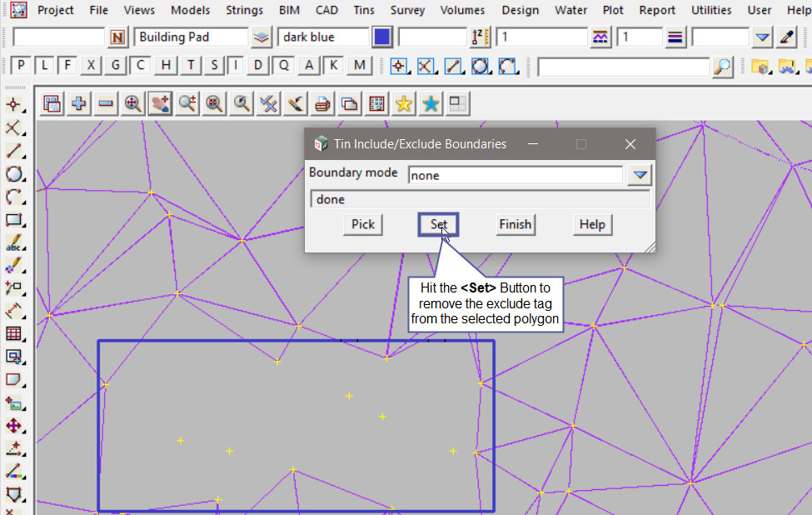Open the Design menu
The width and height of the screenshot is (812, 515).
(x=521, y=10)
